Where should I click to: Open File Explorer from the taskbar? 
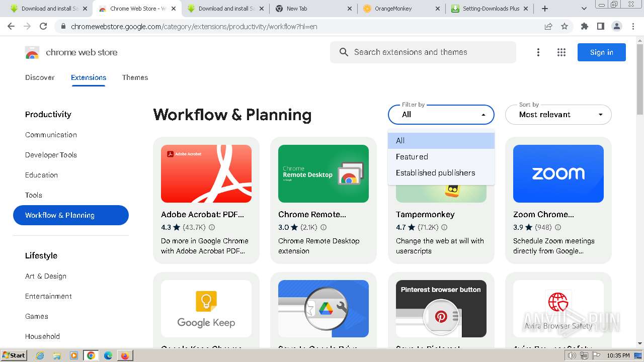click(x=57, y=355)
